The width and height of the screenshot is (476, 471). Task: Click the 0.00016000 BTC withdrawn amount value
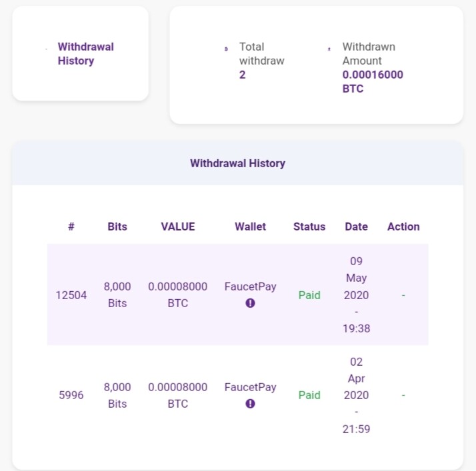tap(373, 81)
